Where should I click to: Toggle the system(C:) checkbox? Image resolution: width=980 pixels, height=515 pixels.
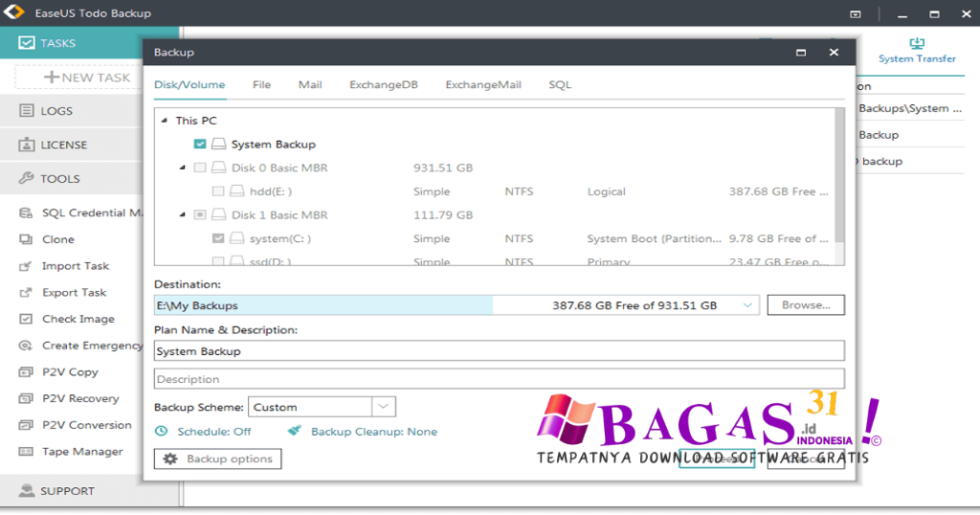pos(218,238)
